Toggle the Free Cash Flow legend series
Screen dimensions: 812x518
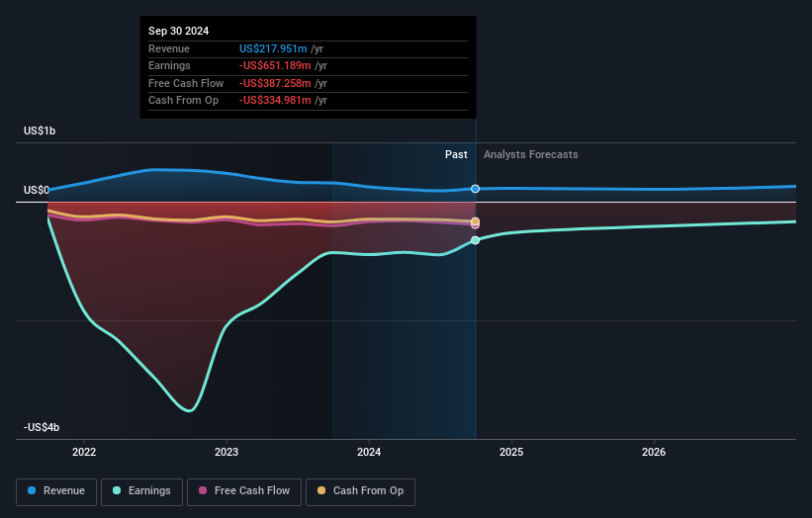(x=244, y=491)
